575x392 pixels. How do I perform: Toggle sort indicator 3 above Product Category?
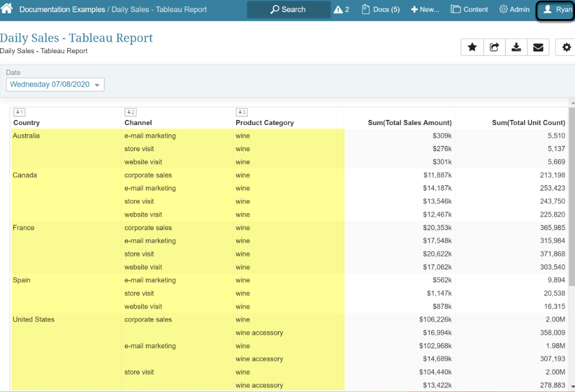click(x=241, y=112)
